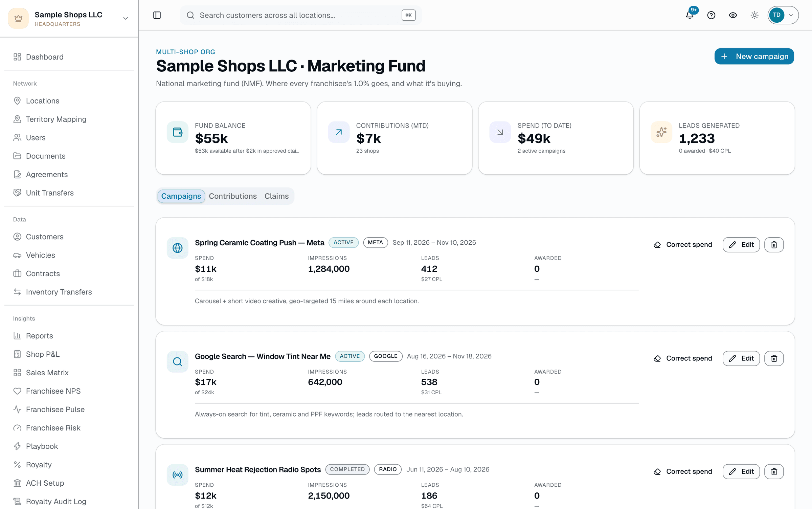The width and height of the screenshot is (812, 509).
Task: Open Customers in Data section
Action: [x=69, y=237]
